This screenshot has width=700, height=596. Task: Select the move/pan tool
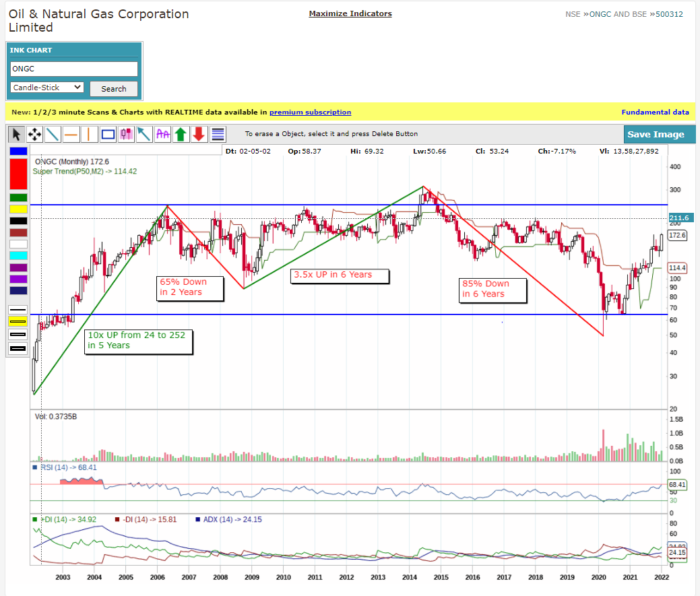[35, 134]
